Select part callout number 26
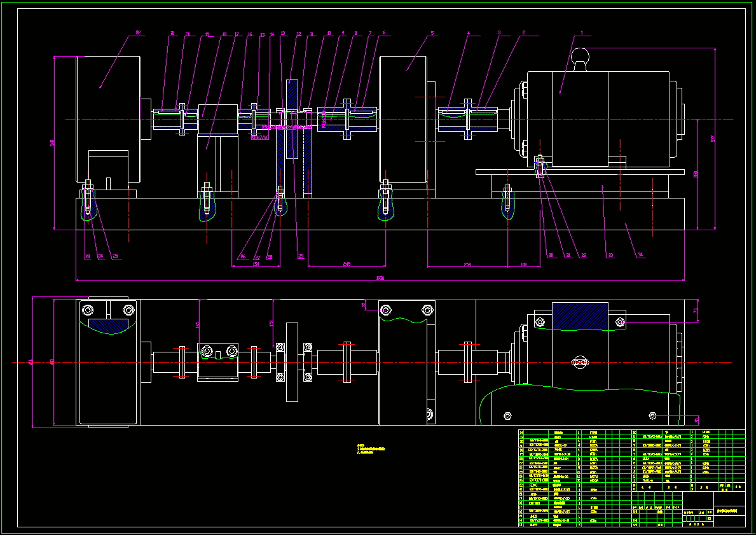Image resolution: width=756 pixels, height=535 pixels. [242, 257]
